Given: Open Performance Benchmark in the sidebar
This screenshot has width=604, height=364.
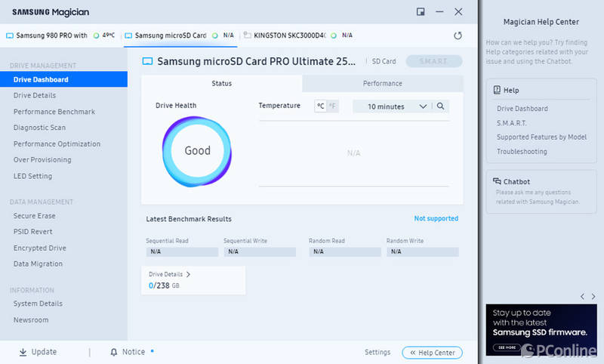Looking at the screenshot, I should point(54,112).
